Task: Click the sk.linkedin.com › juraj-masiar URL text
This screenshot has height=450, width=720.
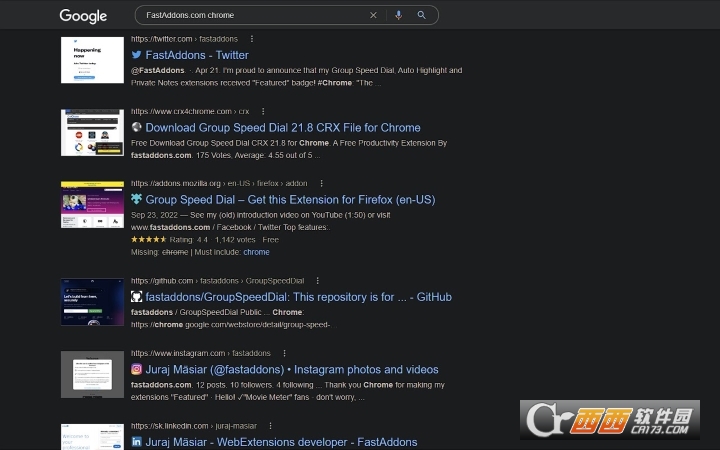Action: [194, 426]
